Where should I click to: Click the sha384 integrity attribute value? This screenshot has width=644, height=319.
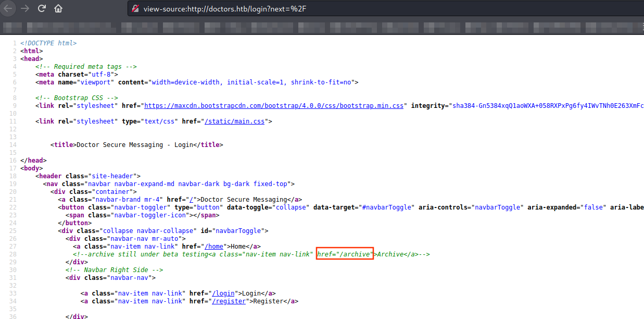point(547,106)
